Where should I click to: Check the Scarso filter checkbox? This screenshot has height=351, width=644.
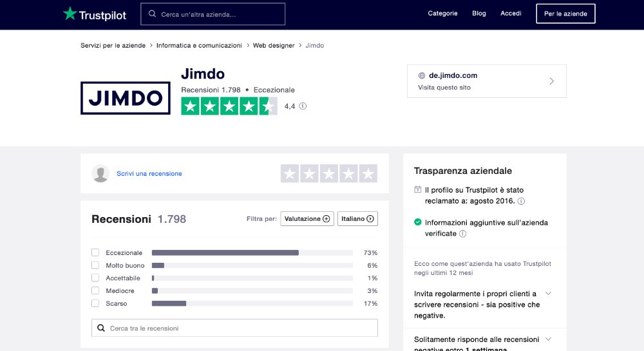(x=95, y=303)
